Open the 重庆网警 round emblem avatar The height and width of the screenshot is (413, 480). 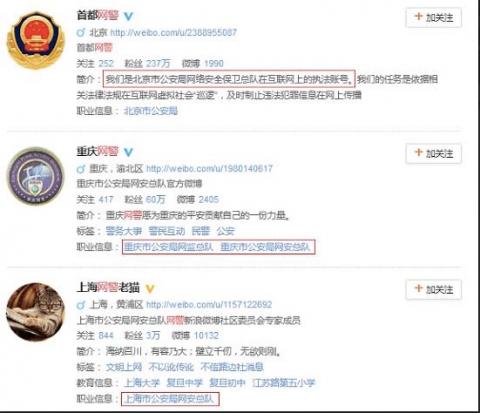pyautogui.click(x=36, y=176)
